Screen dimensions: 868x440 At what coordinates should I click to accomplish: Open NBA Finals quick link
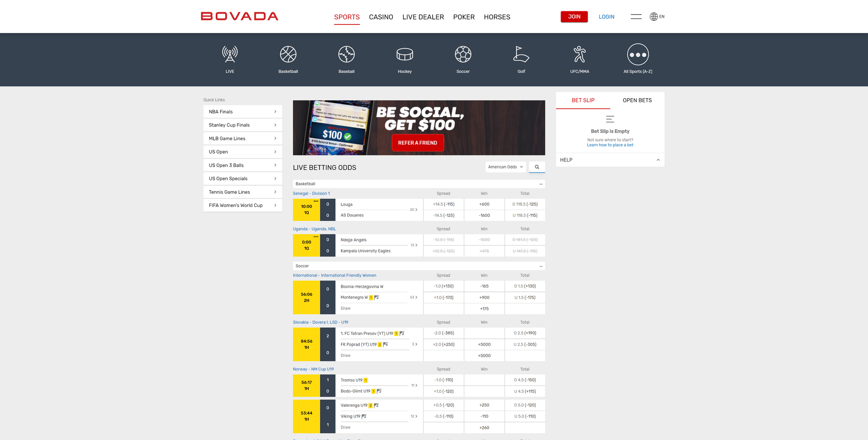click(243, 112)
